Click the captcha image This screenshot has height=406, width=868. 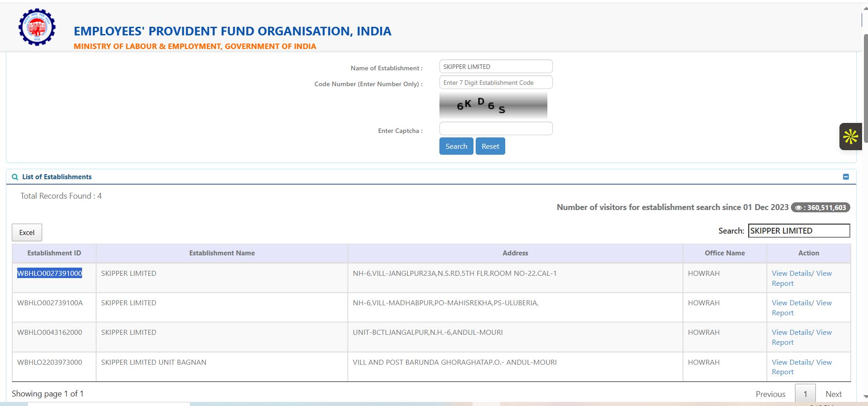pos(493,106)
